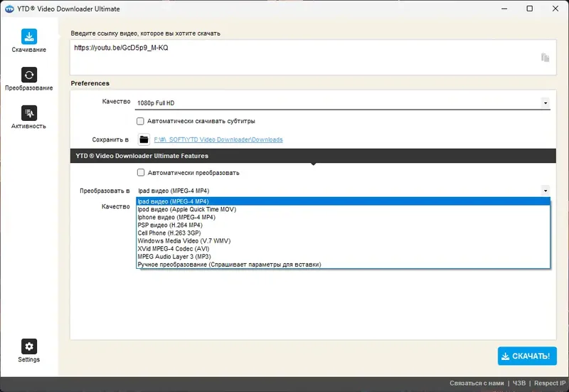
Task: Pick Windows Media Video (V.7 WMV)
Action: 344,241
